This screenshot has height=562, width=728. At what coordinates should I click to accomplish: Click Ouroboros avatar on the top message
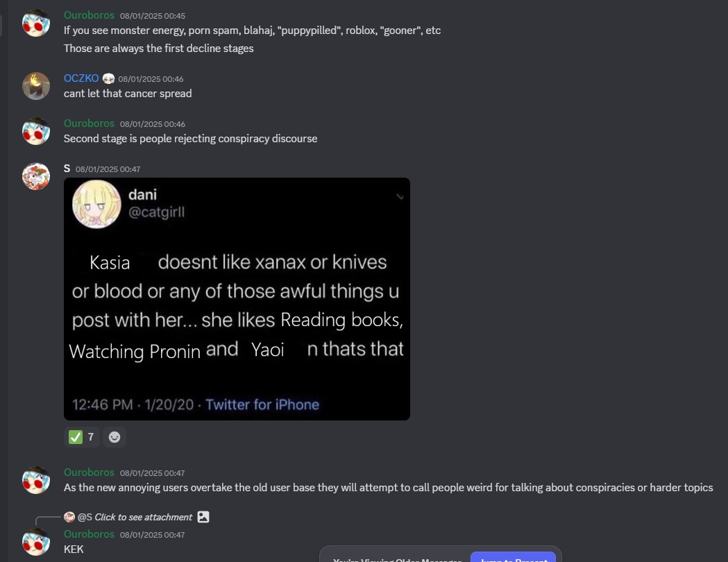[36, 23]
